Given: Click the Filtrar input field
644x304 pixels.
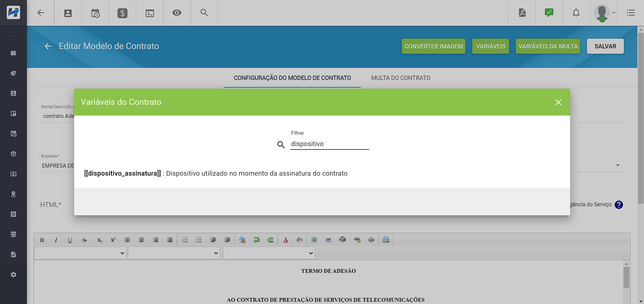Looking at the screenshot, I should coord(330,144).
